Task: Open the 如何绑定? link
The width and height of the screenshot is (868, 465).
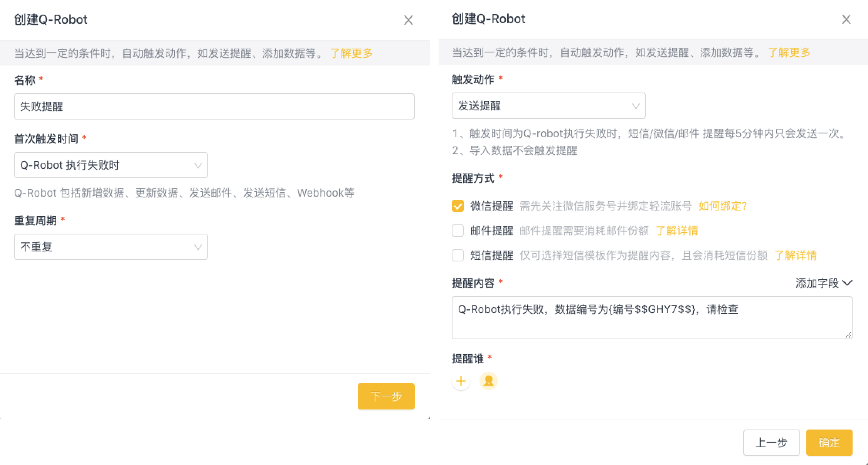Action: tap(723, 206)
